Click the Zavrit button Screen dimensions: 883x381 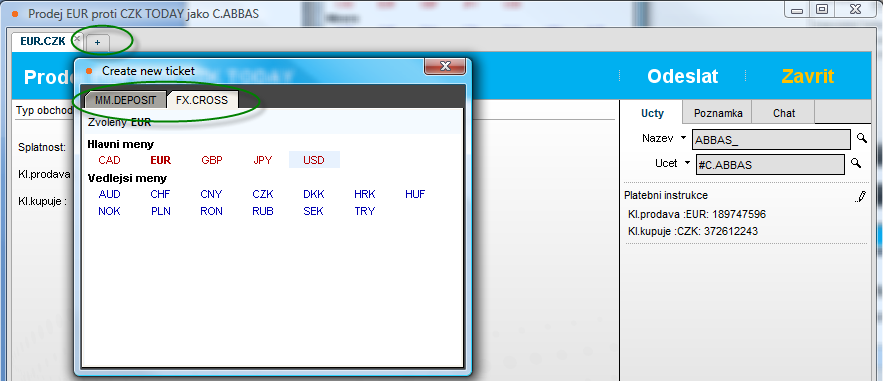click(x=808, y=77)
